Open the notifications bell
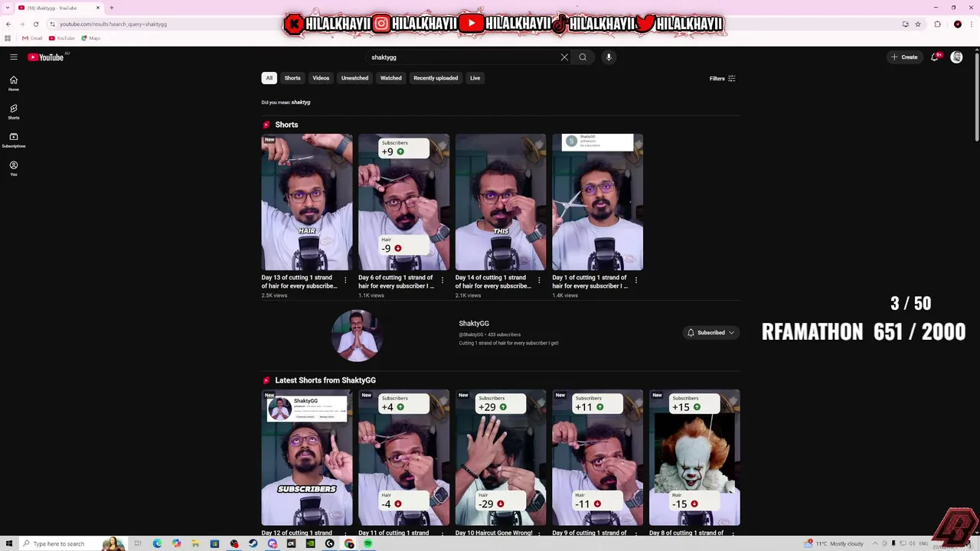 pos(935,57)
